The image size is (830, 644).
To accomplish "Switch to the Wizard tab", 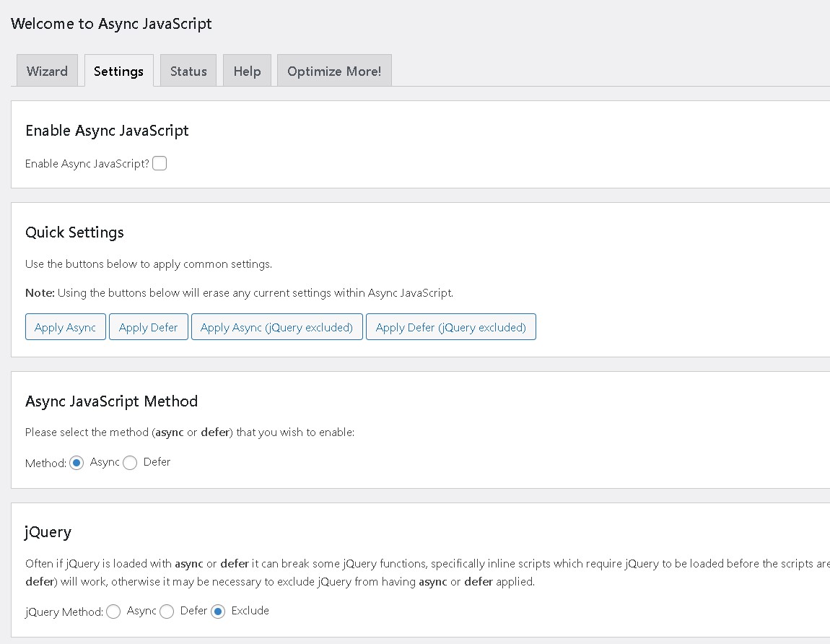I will [x=47, y=71].
